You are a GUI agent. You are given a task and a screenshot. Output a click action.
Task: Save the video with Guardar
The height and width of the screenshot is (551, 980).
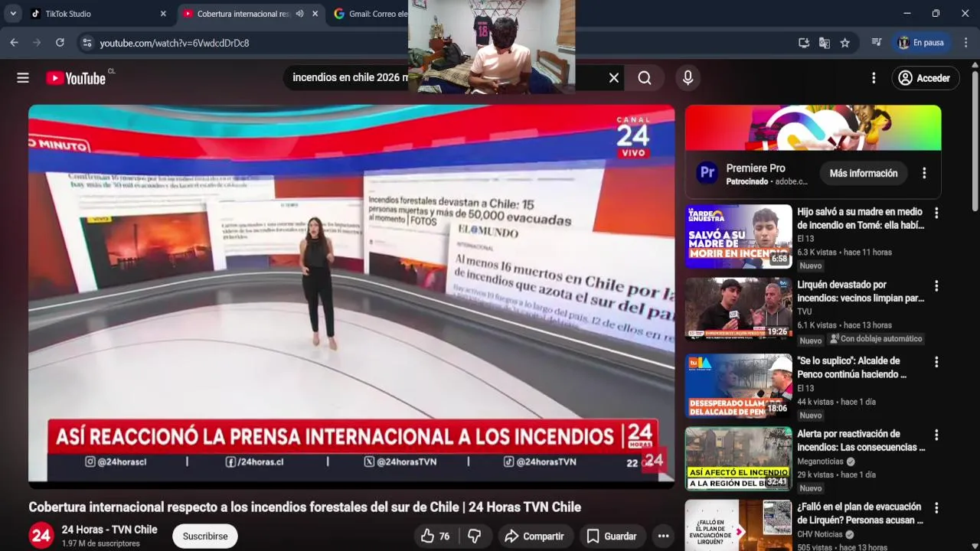[x=611, y=536]
